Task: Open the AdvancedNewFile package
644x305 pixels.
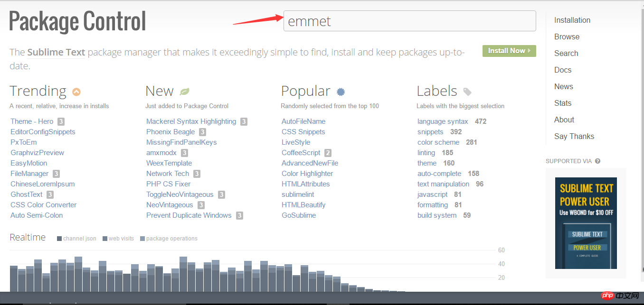Action: pos(310,163)
